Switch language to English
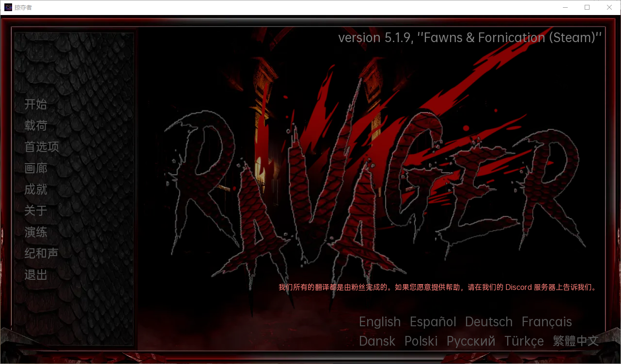This screenshot has width=621, height=364. click(x=380, y=322)
